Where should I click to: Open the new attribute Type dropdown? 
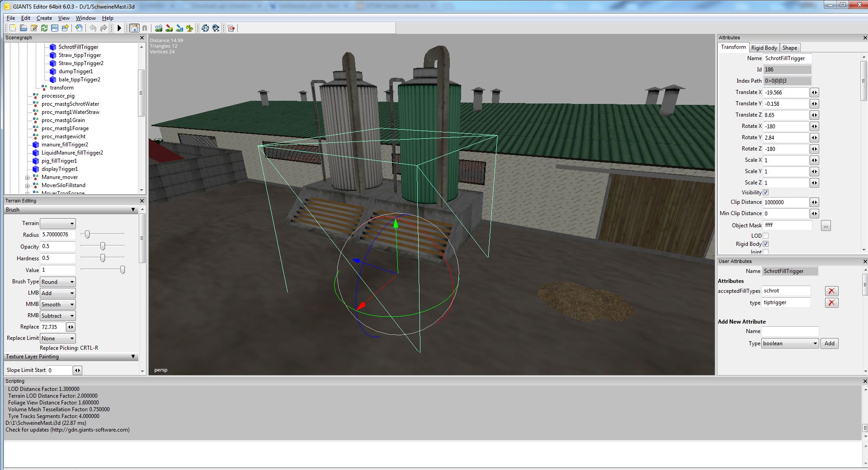click(x=790, y=343)
